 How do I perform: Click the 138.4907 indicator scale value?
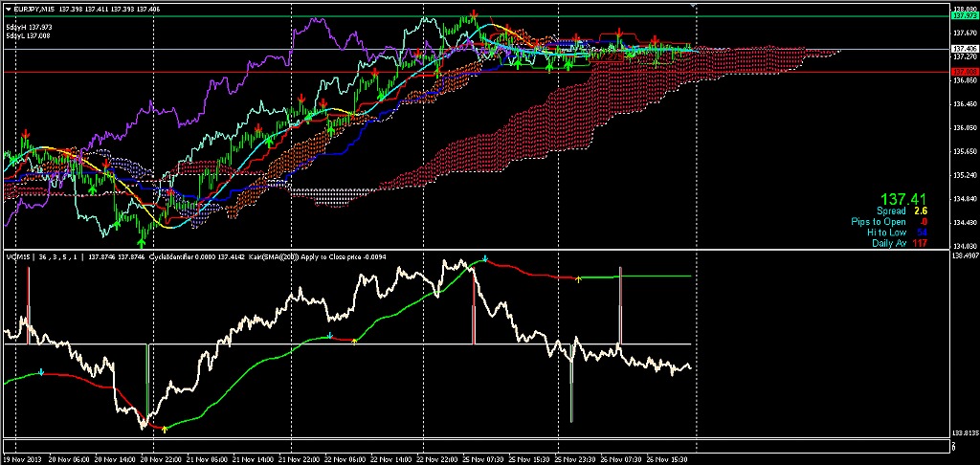coord(965,255)
